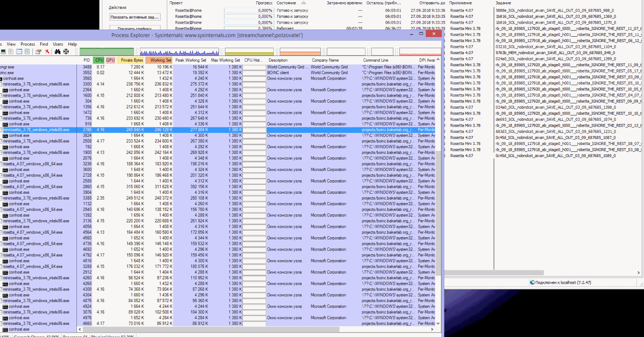Open Properties toolbar icon in Process Explorer

tap(38, 52)
